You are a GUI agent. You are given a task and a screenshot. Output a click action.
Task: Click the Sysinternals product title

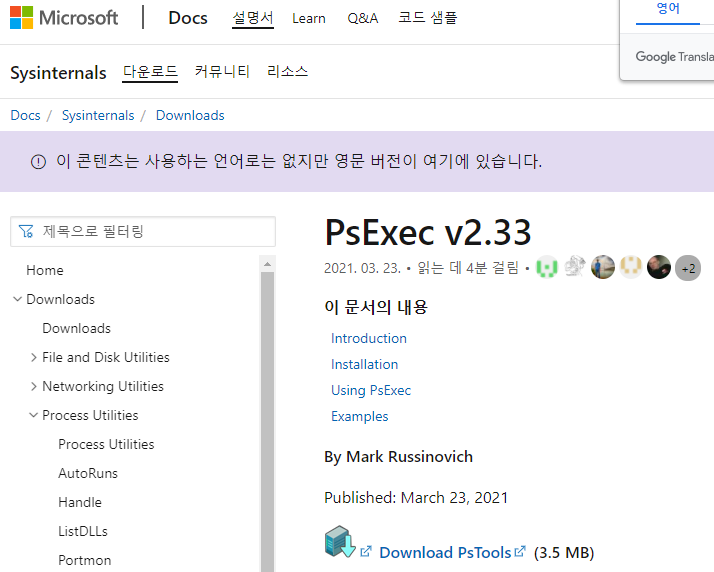coord(58,73)
